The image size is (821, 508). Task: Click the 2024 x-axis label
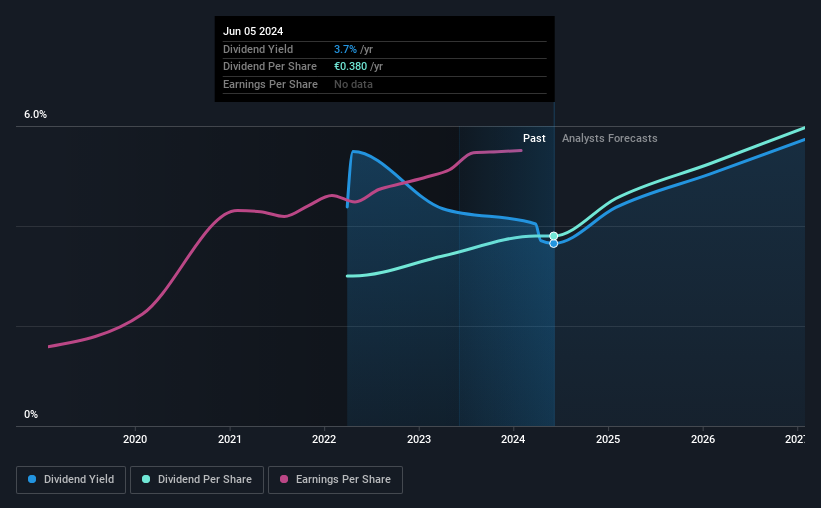tap(513, 439)
